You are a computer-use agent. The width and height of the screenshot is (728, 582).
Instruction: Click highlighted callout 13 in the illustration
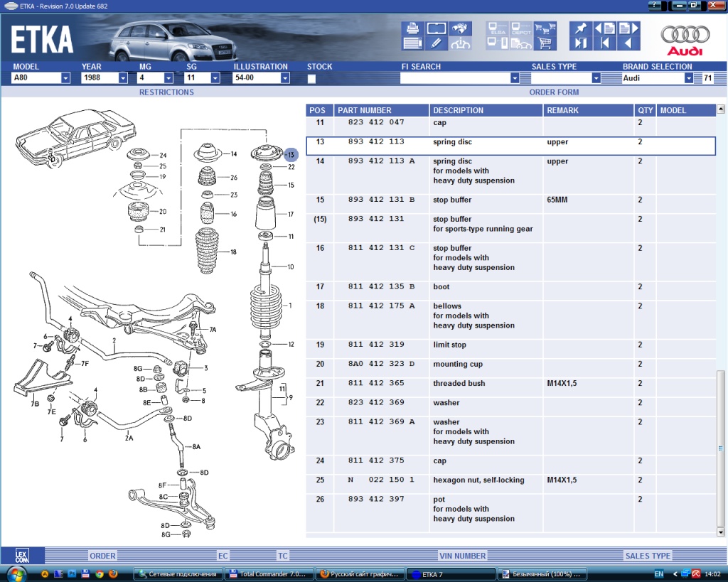[x=291, y=154]
